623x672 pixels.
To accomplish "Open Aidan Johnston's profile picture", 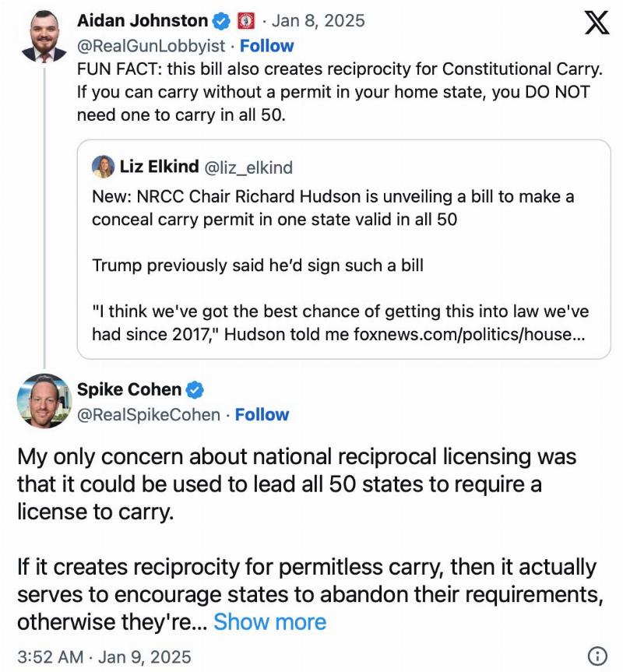I will tap(44, 36).
